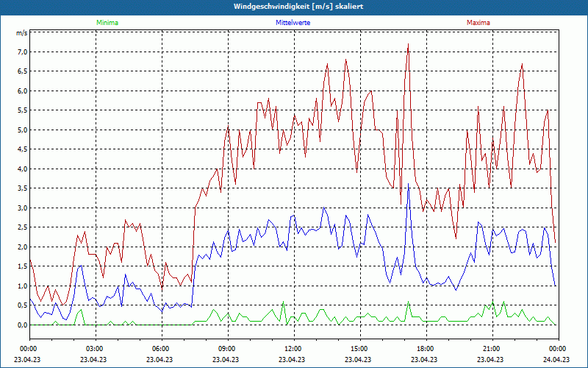Click the 4,0 y-axis value

click(22, 169)
